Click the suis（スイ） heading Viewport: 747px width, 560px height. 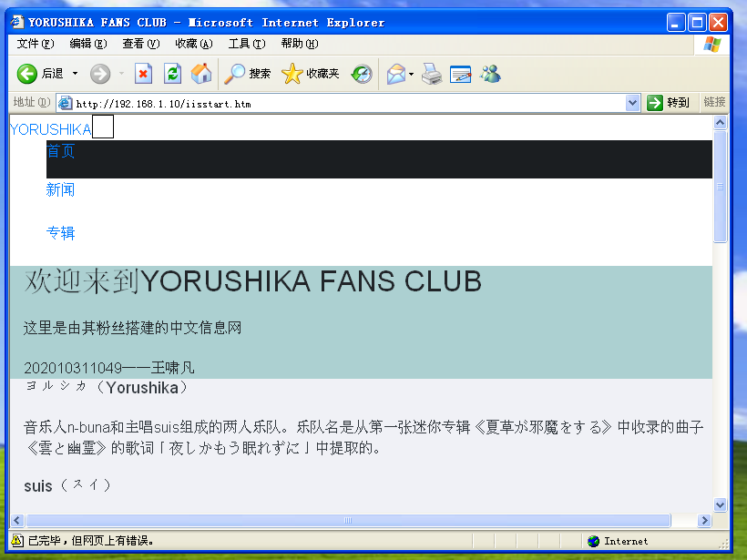tap(69, 485)
